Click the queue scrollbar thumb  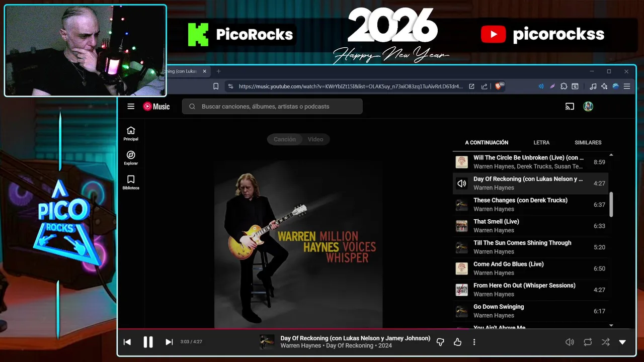611,205
